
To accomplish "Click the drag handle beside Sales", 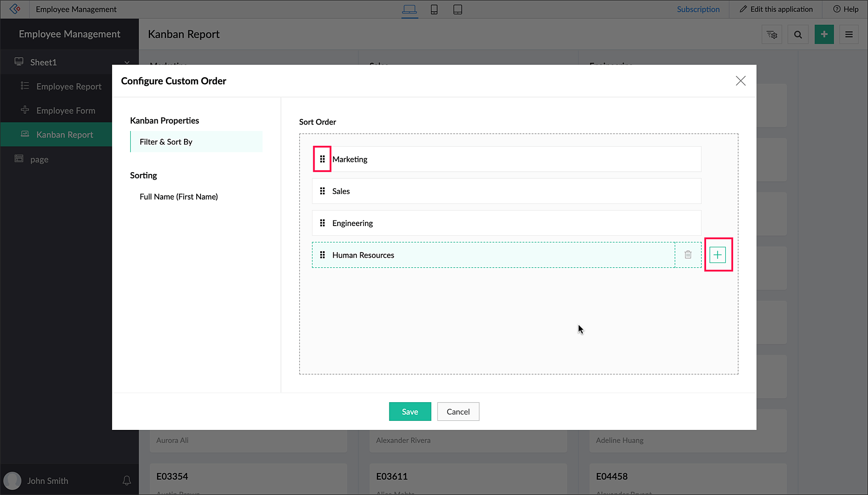I will (322, 191).
